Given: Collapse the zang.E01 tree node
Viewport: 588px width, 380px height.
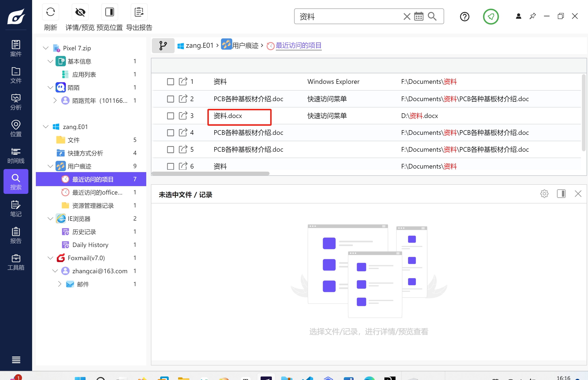Looking at the screenshot, I should click(x=46, y=127).
